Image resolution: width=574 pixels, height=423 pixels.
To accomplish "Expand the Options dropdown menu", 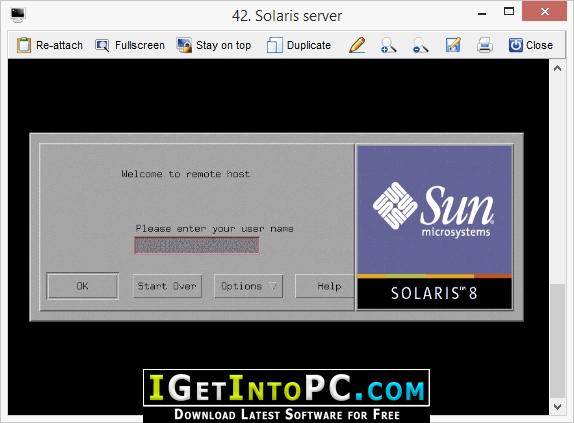I will pyautogui.click(x=249, y=286).
